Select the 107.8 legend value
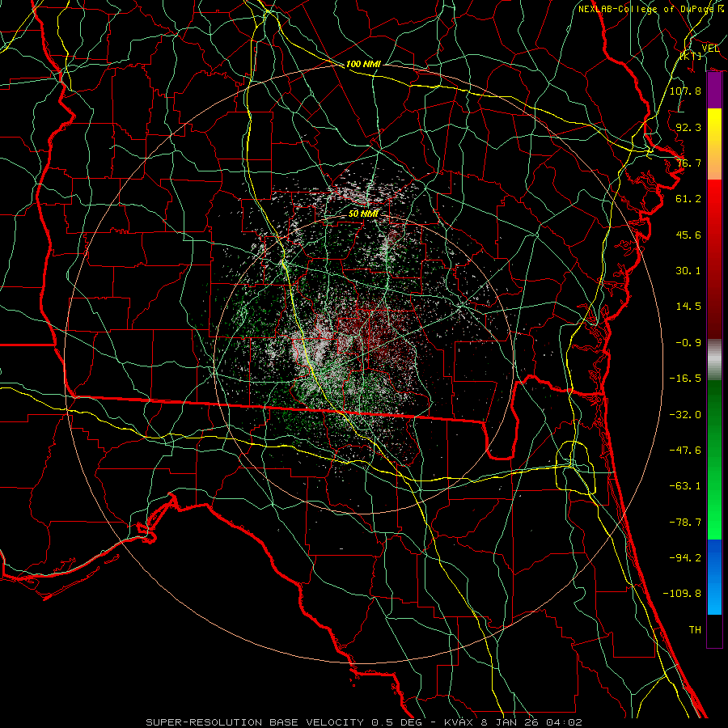This screenshot has width=728, height=728. [x=685, y=91]
